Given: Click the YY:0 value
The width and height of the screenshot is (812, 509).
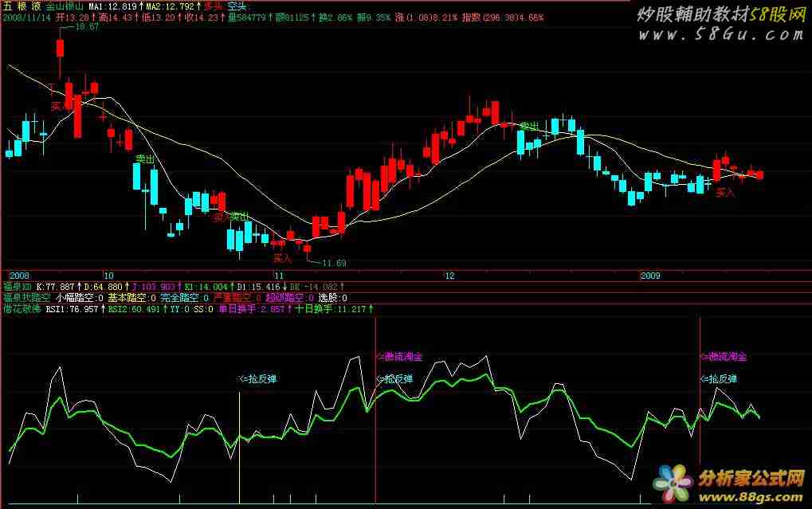Looking at the screenshot, I should point(180,309).
